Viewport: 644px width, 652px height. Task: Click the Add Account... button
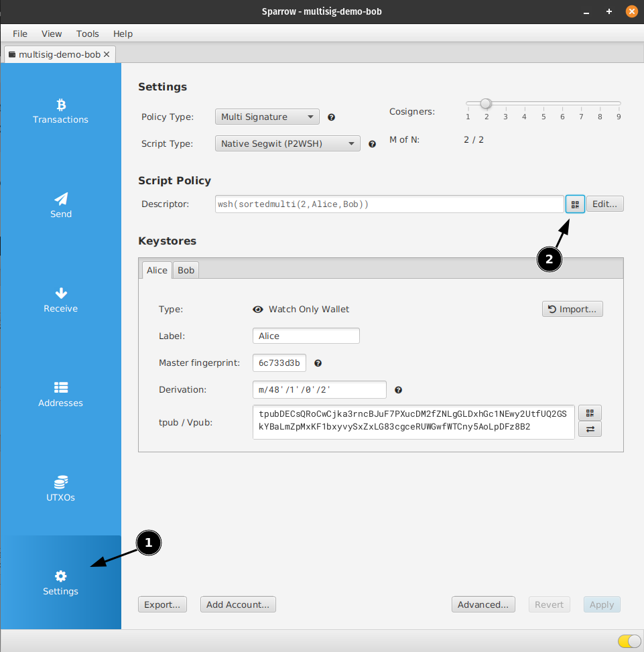point(238,604)
